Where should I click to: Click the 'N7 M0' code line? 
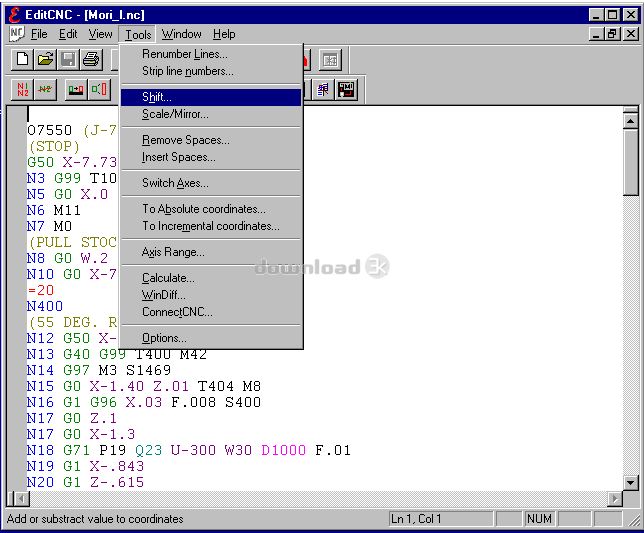[x=49, y=227]
